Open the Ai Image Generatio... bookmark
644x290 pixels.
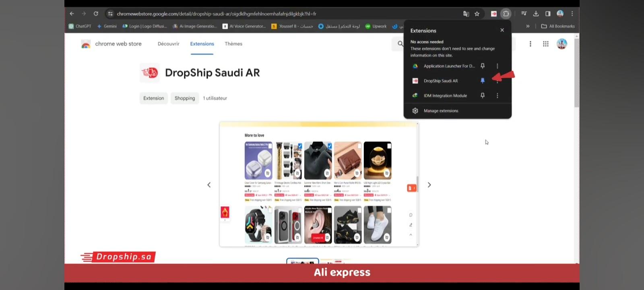pos(194,26)
